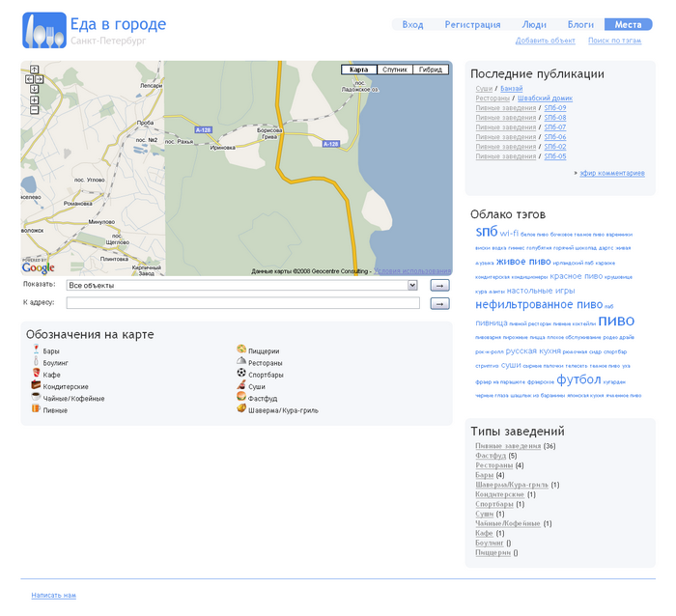Go to the Регистрация tab
This screenshot has height=616, width=676.
(472, 24)
